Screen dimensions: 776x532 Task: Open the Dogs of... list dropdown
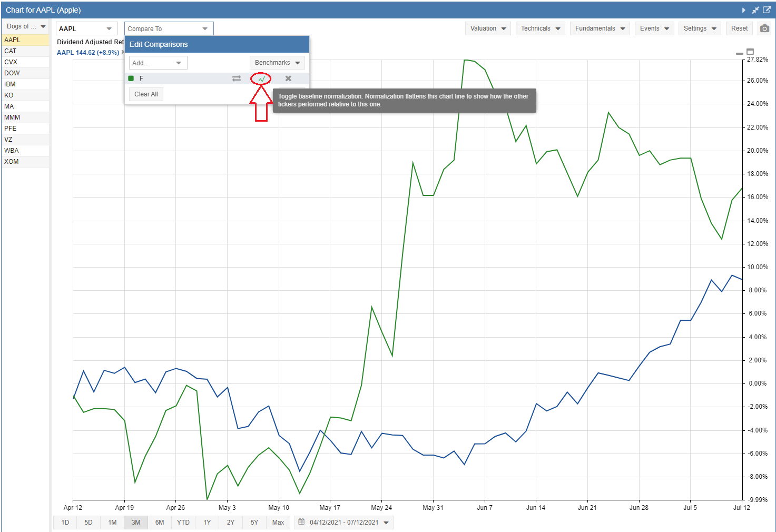(25, 26)
